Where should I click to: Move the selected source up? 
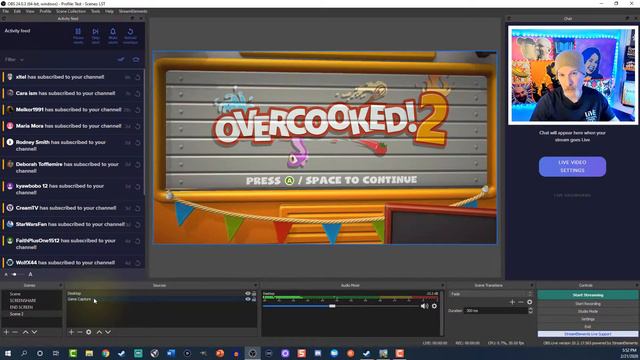[99, 332]
